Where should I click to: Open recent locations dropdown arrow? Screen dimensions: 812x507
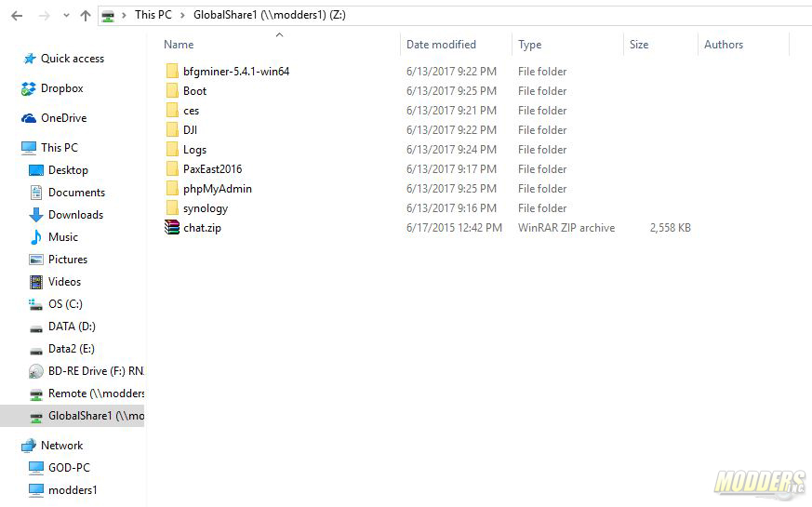[66, 16]
